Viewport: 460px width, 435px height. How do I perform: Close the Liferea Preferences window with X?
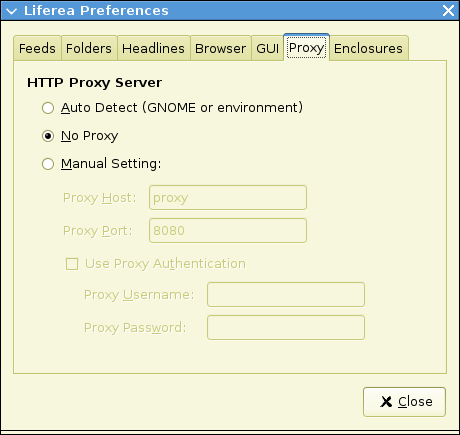tap(448, 11)
